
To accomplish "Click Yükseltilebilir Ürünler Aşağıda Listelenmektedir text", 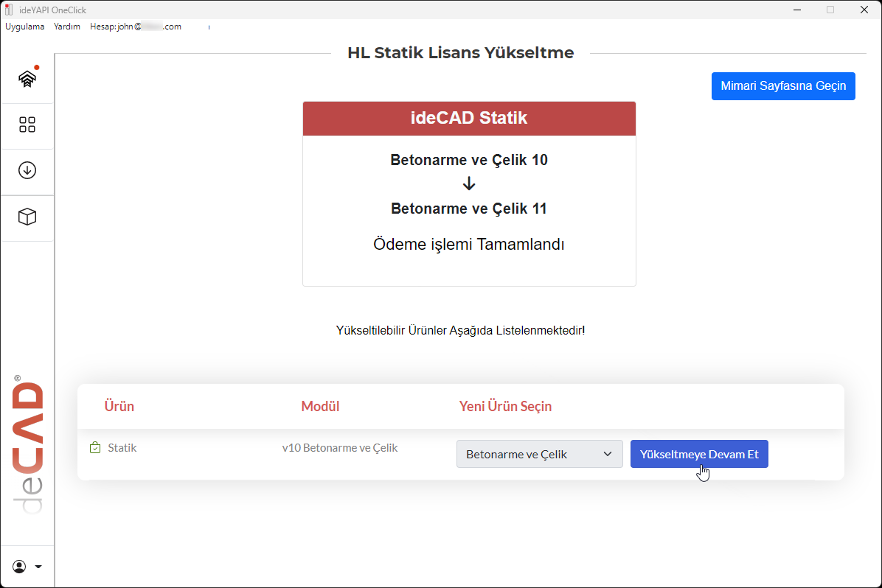I will click(460, 331).
